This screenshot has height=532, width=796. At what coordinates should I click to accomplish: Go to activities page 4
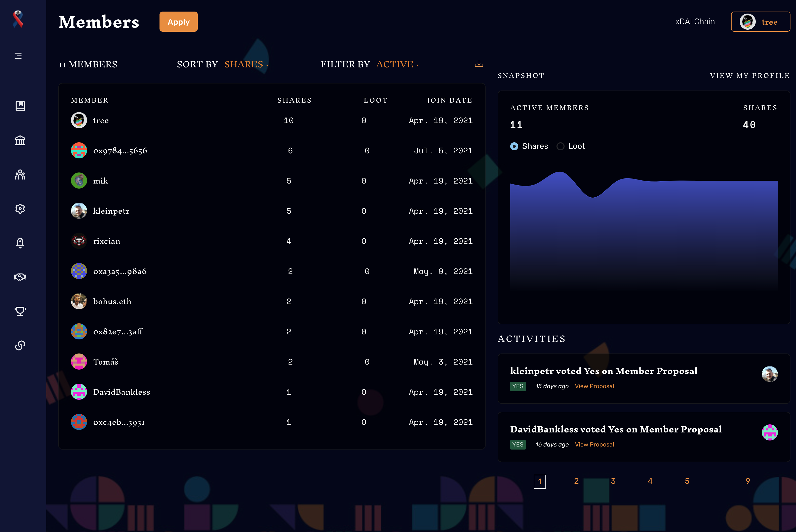tap(650, 481)
